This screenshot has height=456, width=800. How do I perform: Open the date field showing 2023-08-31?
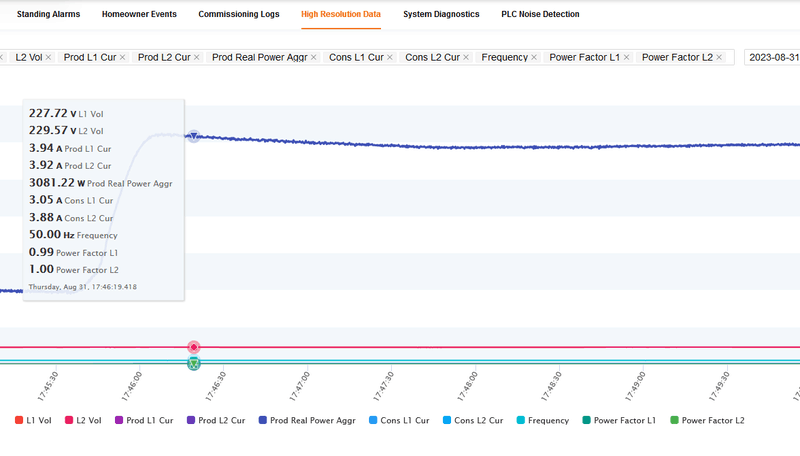[772, 58]
